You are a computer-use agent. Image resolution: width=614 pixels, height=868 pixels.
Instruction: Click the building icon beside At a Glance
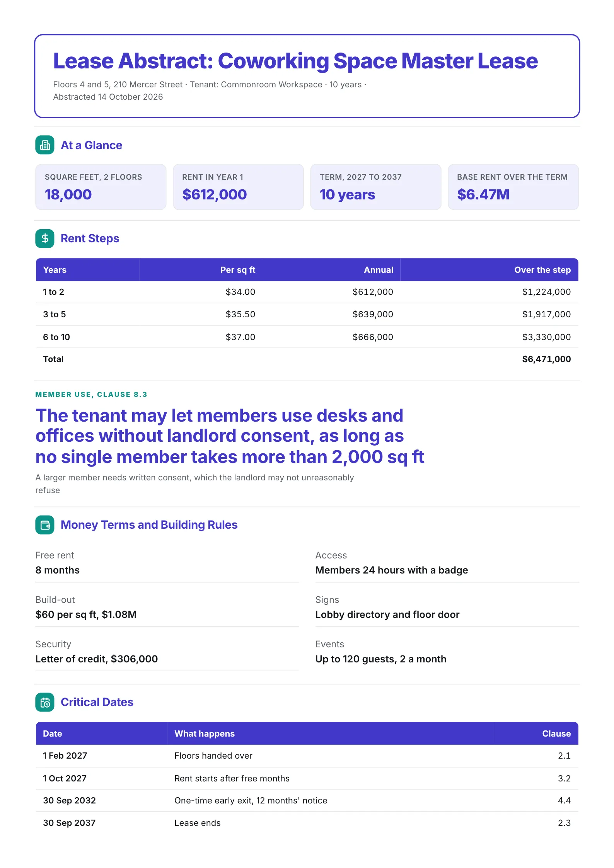tap(45, 145)
